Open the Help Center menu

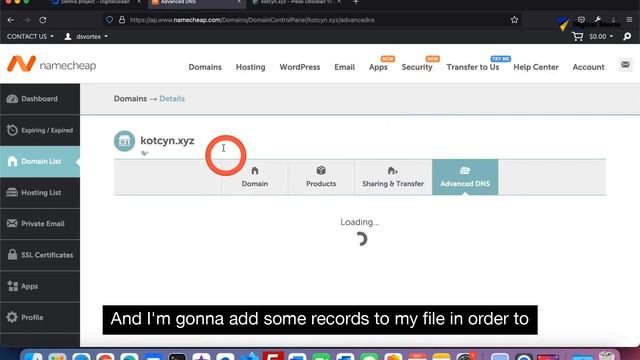[x=536, y=67]
